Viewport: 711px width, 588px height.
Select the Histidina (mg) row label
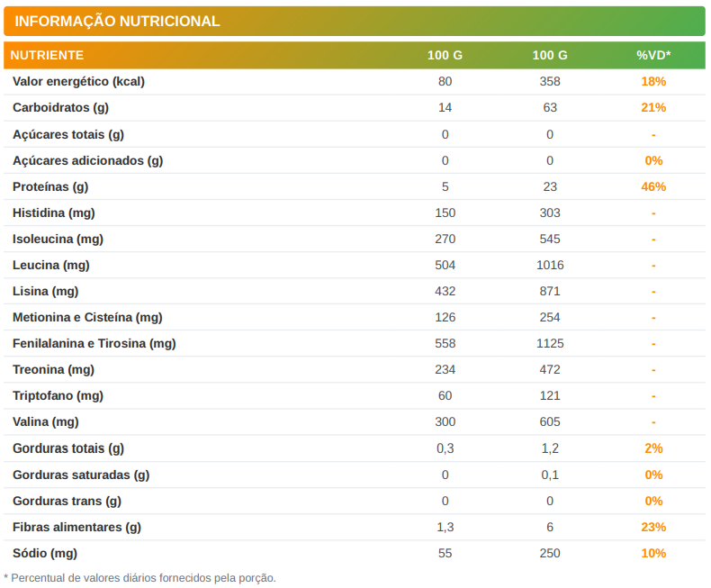(x=54, y=213)
